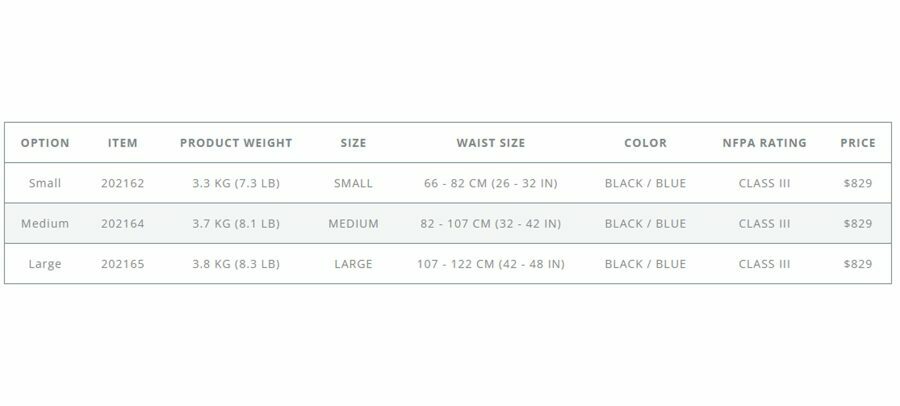Screen dimensions: 900x406
Task: Click the 3.3 KG (7.3 LB) weight cell
Action: click(x=236, y=183)
